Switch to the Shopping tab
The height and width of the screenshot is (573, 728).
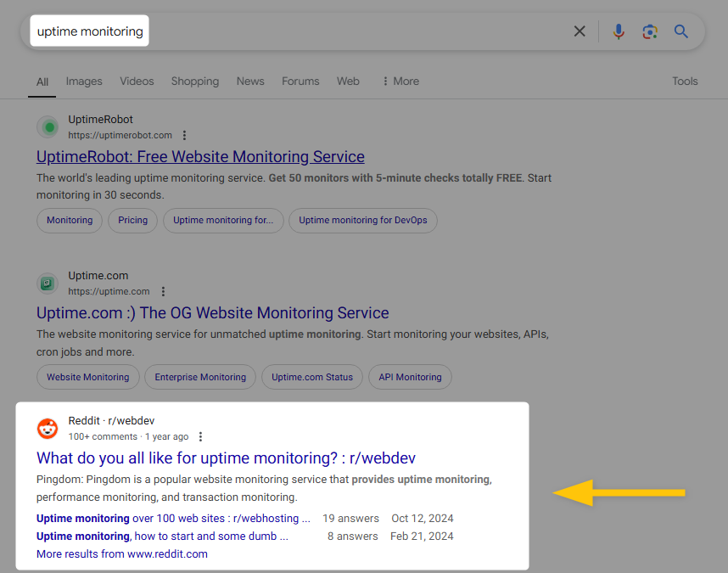pos(195,81)
